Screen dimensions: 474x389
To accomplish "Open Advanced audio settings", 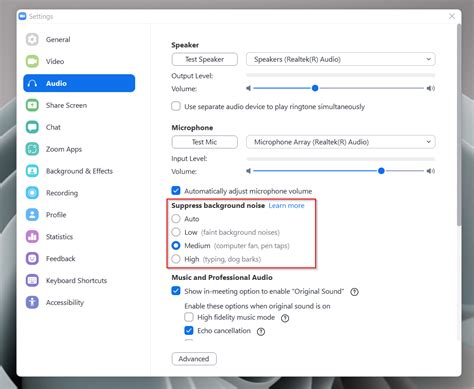I will pyautogui.click(x=194, y=359).
